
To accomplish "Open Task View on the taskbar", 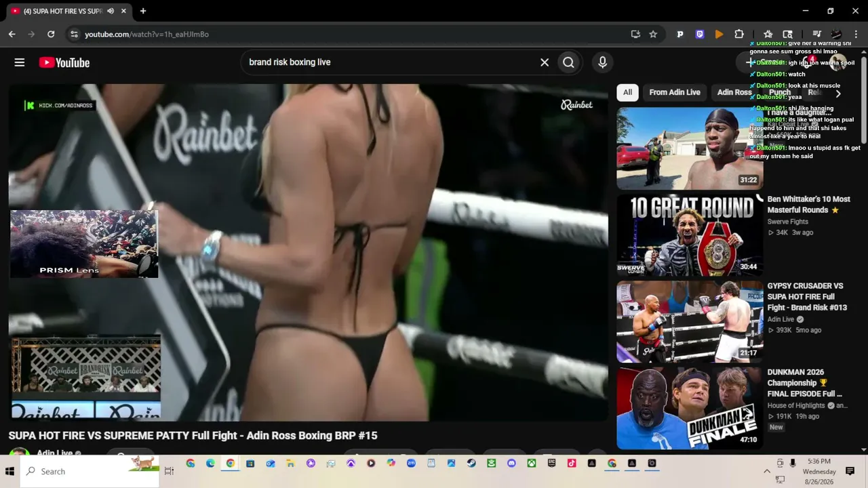I will [x=169, y=471].
